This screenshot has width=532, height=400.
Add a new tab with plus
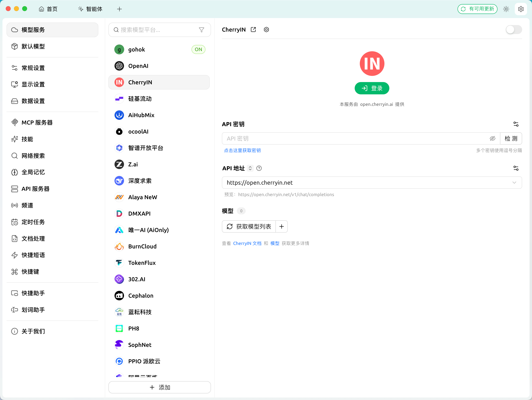pos(119,9)
